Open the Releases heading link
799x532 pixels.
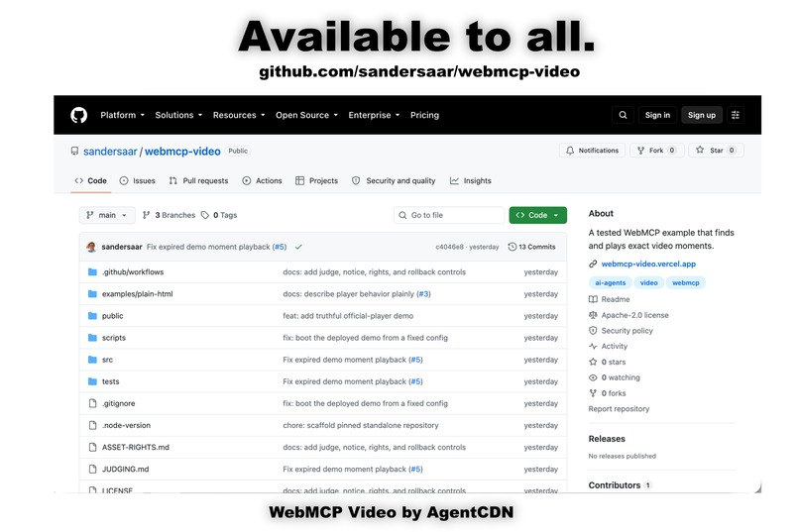(x=607, y=439)
